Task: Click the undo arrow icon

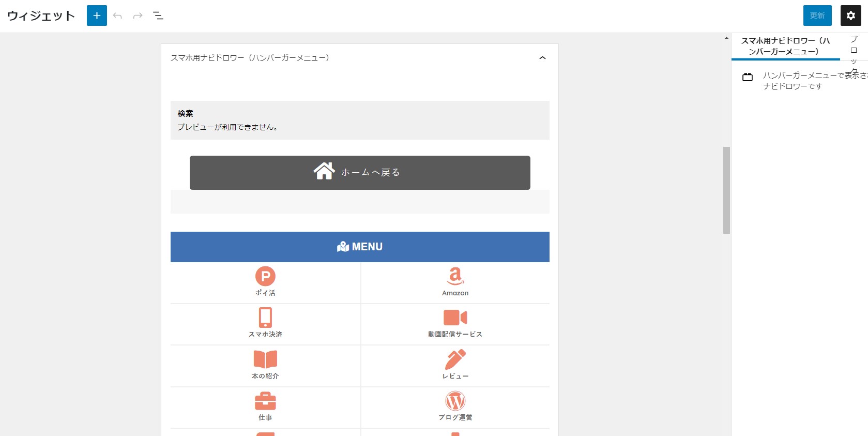Action: pyautogui.click(x=117, y=16)
